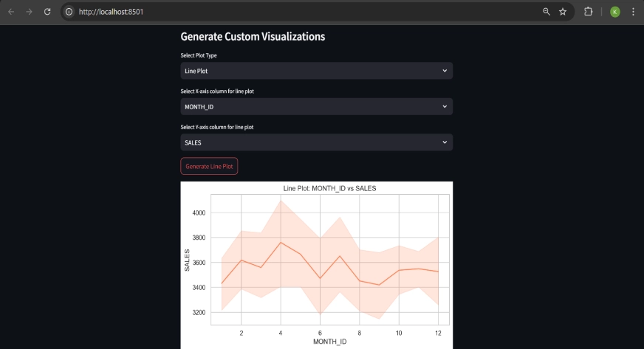Click the Generate Line Plot button

(209, 166)
